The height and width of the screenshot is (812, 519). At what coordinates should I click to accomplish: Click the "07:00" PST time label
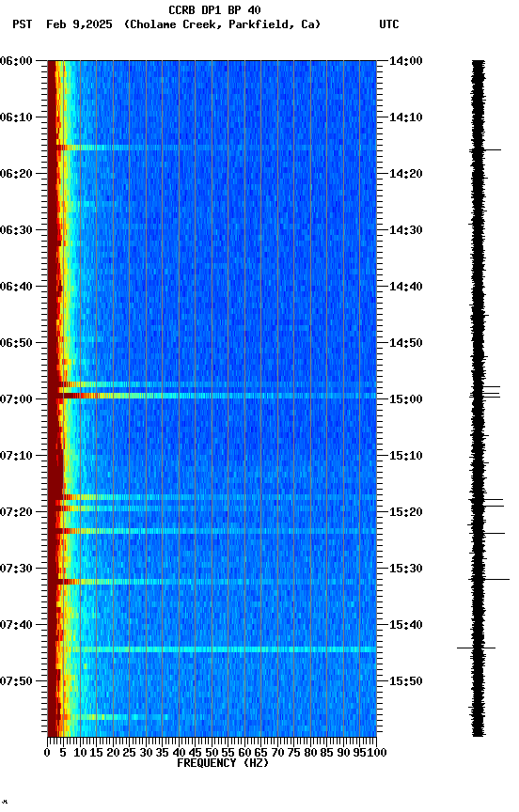(x=16, y=399)
